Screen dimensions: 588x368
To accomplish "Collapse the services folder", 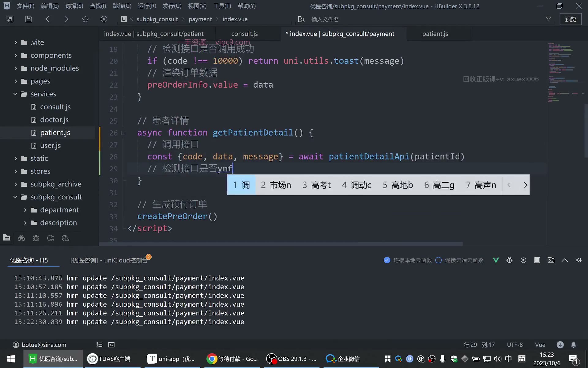I will tap(15, 94).
